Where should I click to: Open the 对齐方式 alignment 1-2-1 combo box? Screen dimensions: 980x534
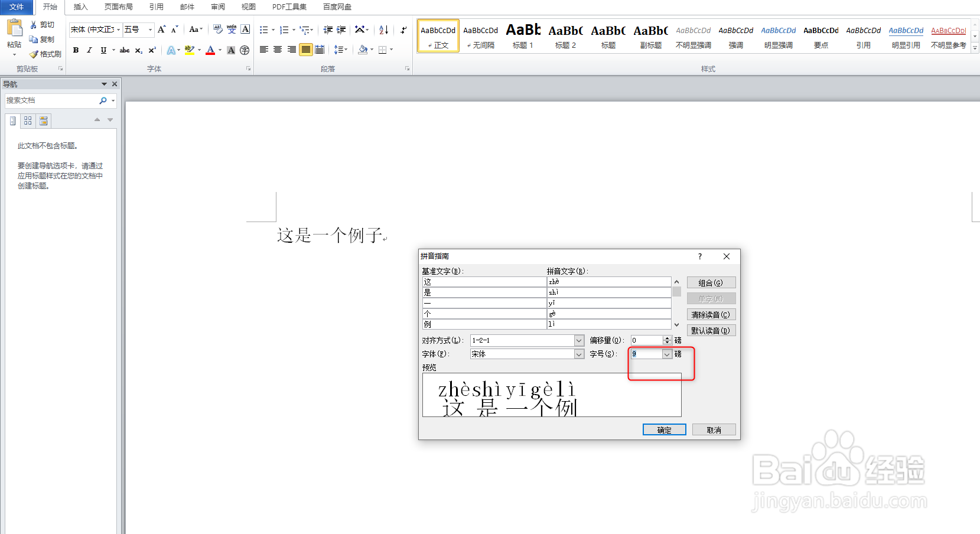pyautogui.click(x=527, y=340)
